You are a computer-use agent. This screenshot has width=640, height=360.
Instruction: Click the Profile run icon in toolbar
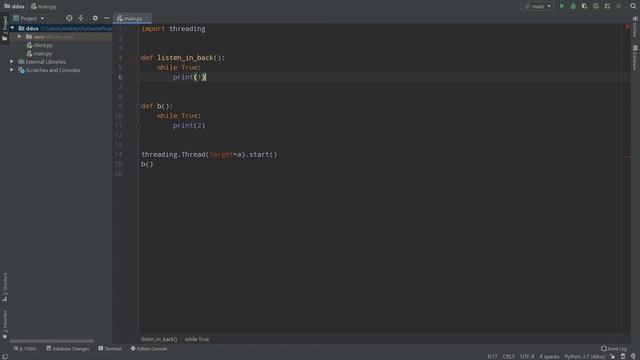pos(596,6)
